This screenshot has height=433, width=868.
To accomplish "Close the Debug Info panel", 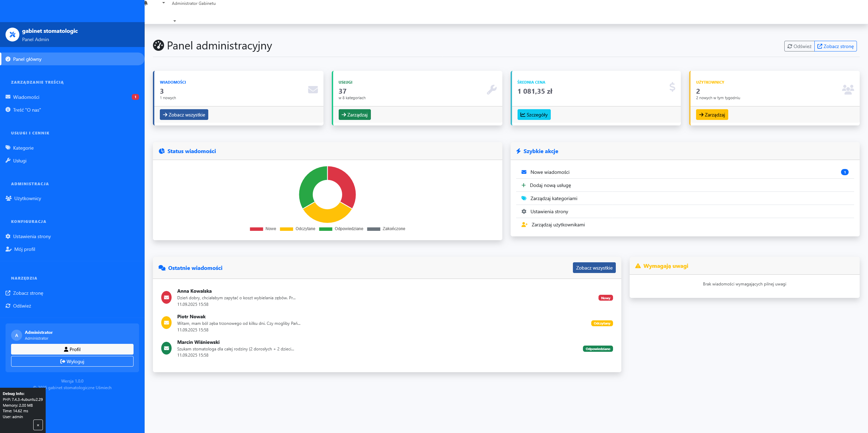I will coord(38,425).
